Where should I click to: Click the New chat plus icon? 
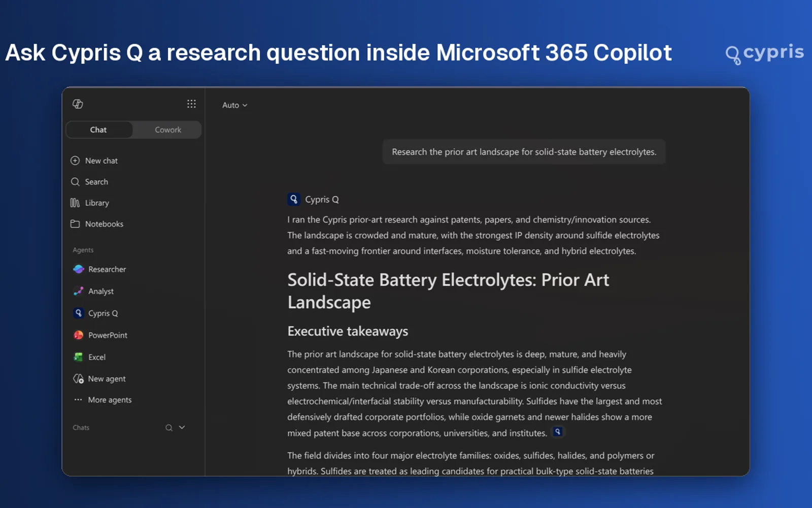(75, 161)
